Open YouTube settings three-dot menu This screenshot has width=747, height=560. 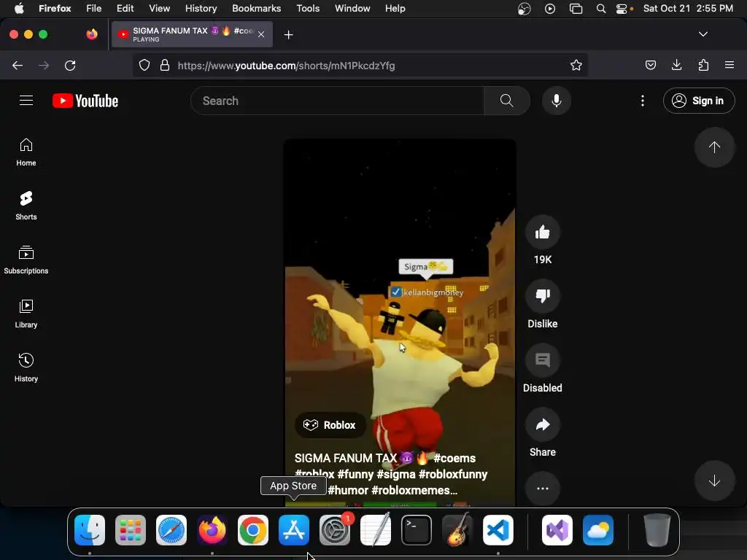(643, 101)
